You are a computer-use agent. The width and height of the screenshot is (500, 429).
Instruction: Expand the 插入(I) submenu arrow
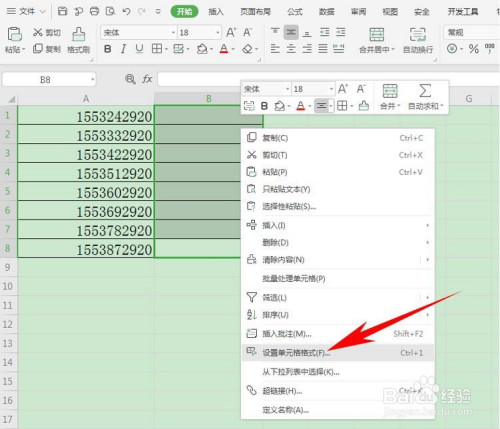427,225
